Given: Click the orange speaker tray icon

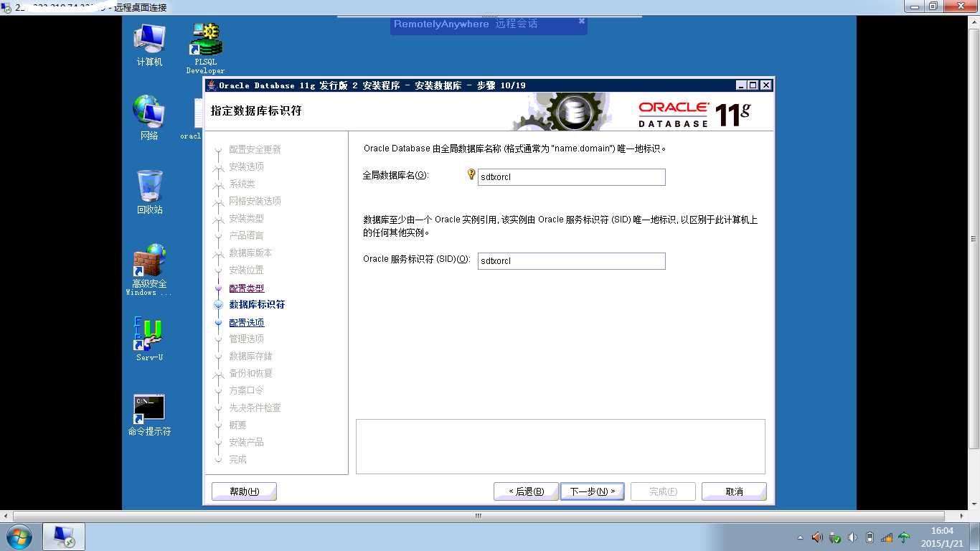Looking at the screenshot, I should pos(817,537).
